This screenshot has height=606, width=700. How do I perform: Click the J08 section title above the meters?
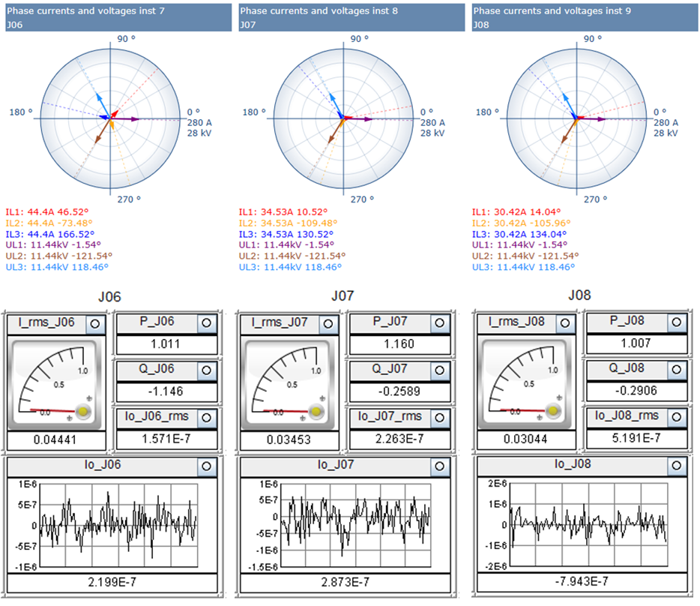(x=579, y=295)
